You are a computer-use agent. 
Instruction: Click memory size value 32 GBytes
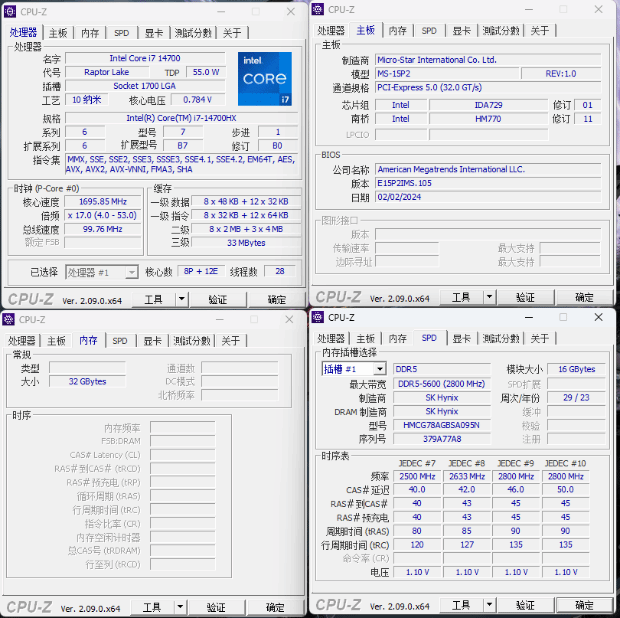(x=87, y=382)
